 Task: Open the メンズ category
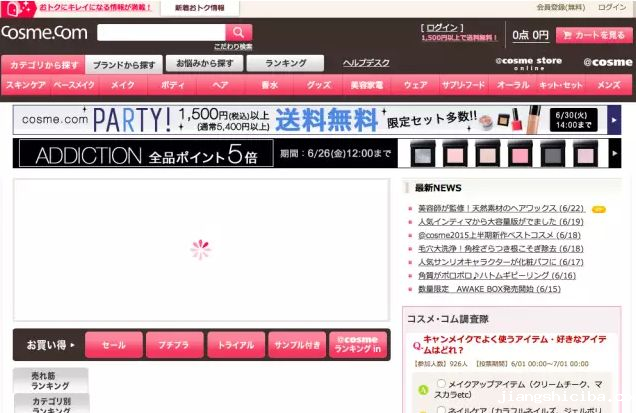pos(609,85)
